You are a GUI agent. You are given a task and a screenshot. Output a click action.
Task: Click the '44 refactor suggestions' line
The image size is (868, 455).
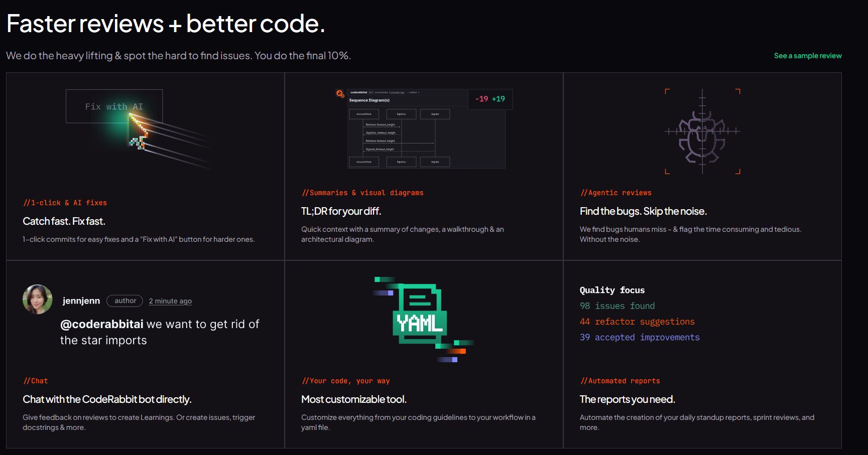point(637,322)
